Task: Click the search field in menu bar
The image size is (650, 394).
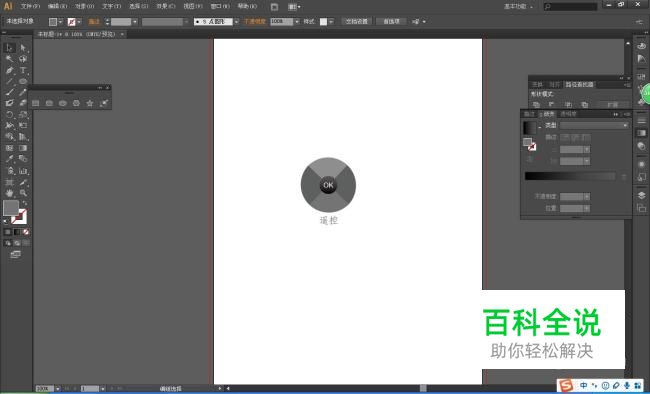Action: (x=570, y=7)
